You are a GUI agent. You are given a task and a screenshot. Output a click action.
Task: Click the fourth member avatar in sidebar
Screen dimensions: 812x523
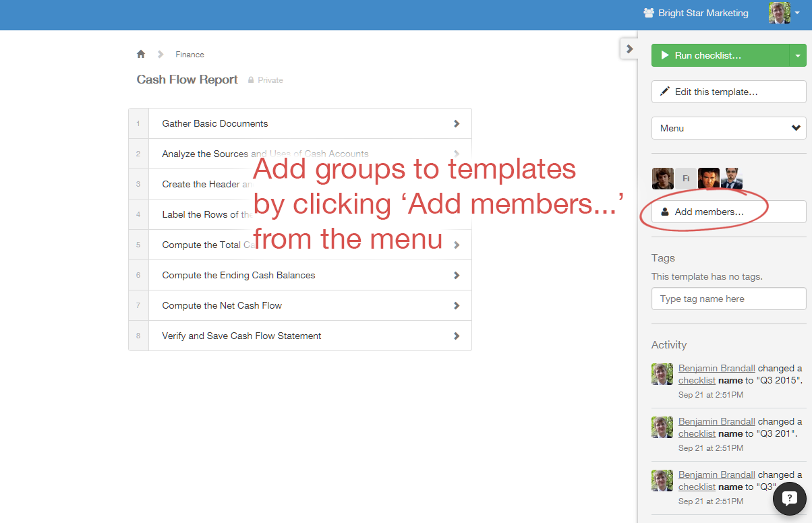[x=732, y=179]
